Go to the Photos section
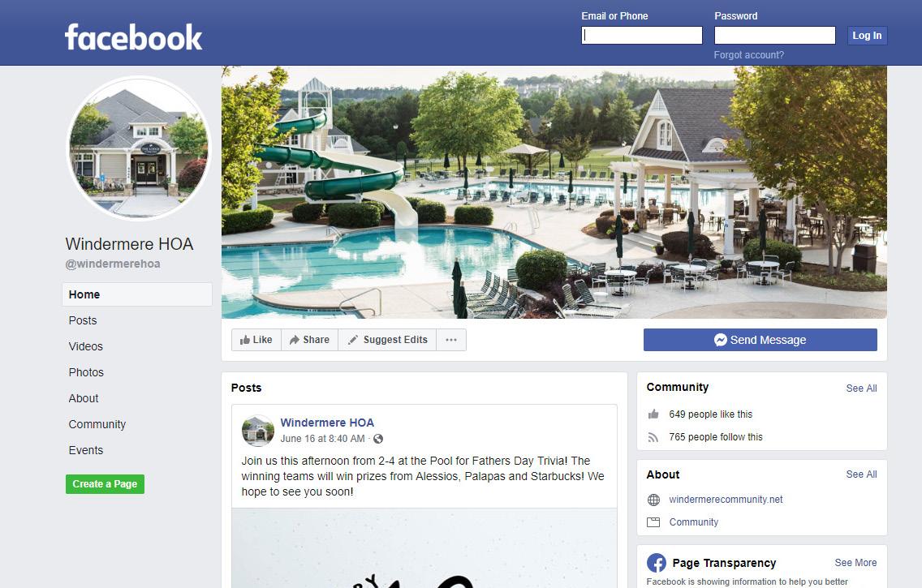This screenshot has height=588, width=922. (86, 372)
